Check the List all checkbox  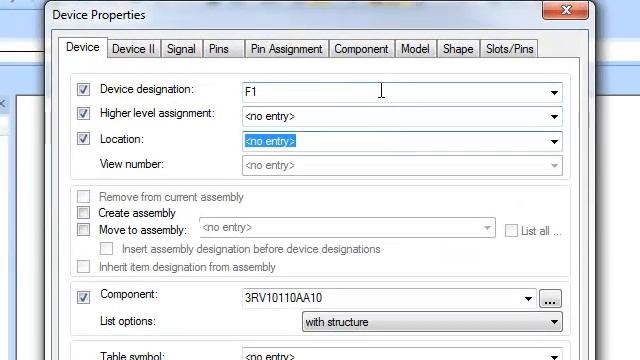coord(511,231)
